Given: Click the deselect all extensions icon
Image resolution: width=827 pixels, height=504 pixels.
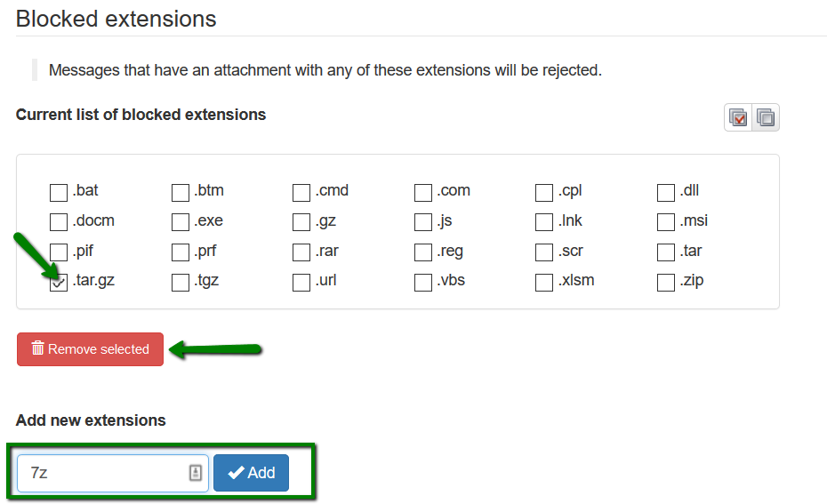Looking at the screenshot, I should (x=766, y=117).
